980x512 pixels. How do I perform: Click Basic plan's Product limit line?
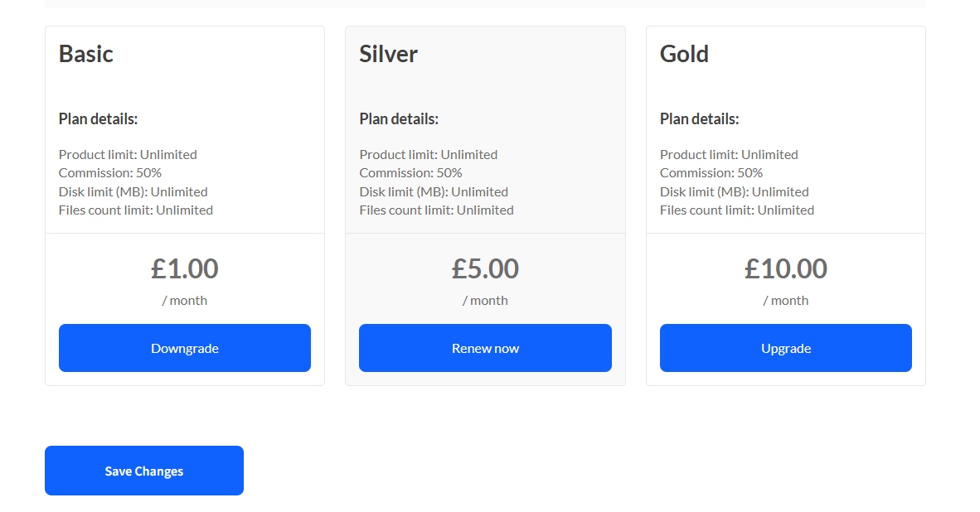pyautogui.click(x=128, y=154)
